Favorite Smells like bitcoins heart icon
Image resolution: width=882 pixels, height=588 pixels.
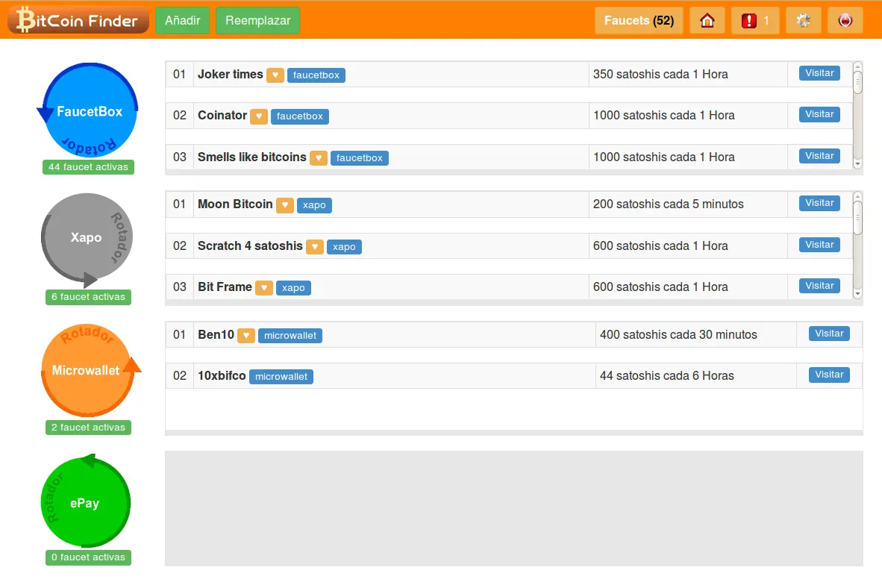(319, 158)
